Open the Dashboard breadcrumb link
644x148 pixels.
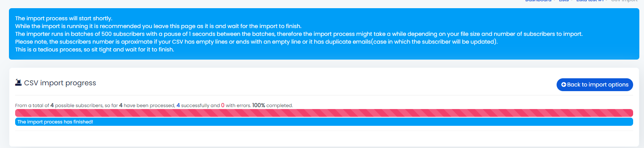pos(538,1)
